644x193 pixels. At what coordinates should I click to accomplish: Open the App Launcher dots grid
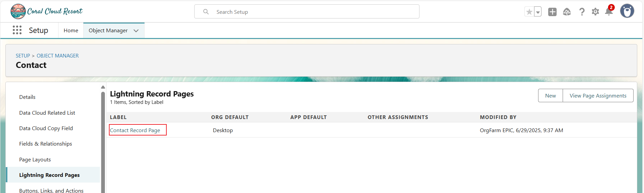tap(17, 30)
